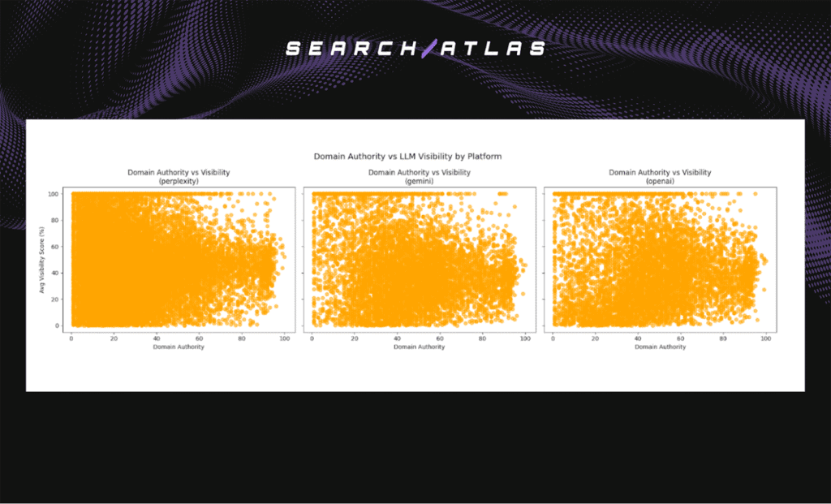Click the 80 x-axis tick in the openai chart
Viewport: 831px width, 504px height.
(723, 338)
